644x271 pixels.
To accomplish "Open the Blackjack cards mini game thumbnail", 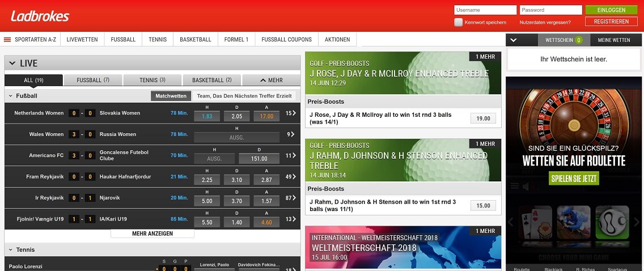I will [x=535, y=223].
